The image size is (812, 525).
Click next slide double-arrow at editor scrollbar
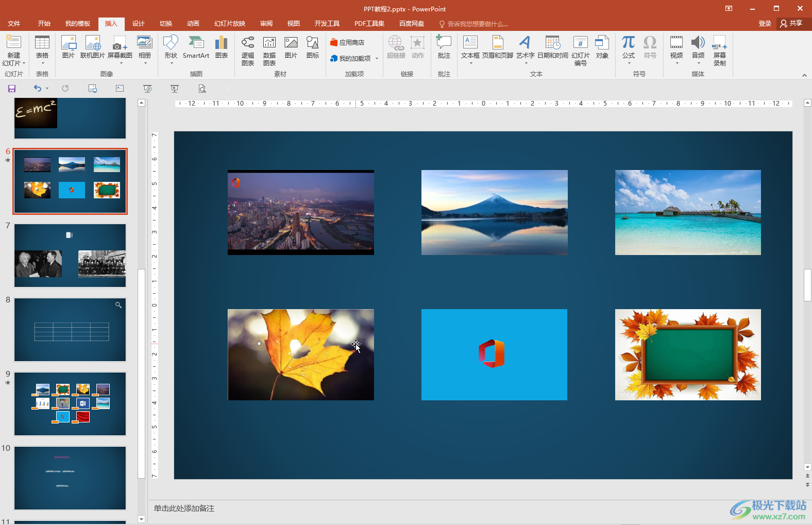click(807, 485)
